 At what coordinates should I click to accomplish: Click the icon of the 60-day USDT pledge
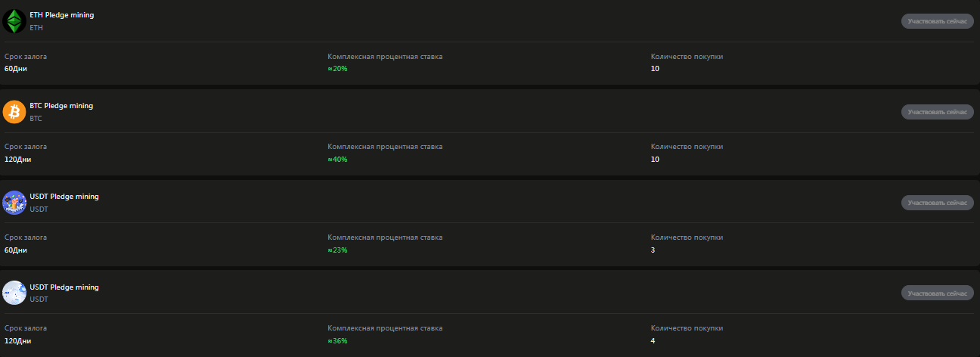pos(14,203)
